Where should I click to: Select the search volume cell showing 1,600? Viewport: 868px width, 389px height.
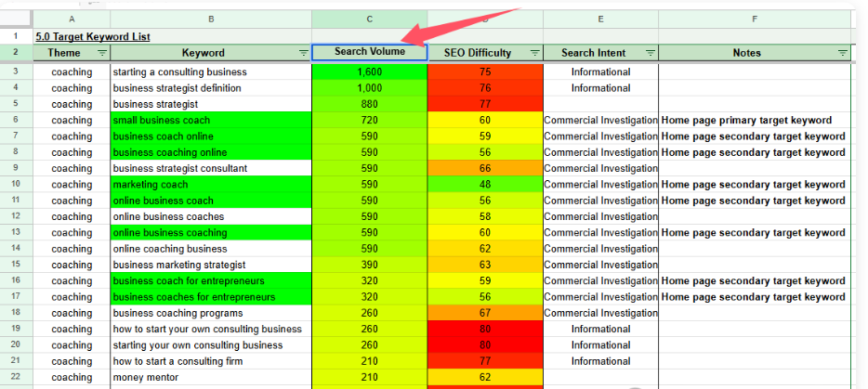(x=369, y=71)
